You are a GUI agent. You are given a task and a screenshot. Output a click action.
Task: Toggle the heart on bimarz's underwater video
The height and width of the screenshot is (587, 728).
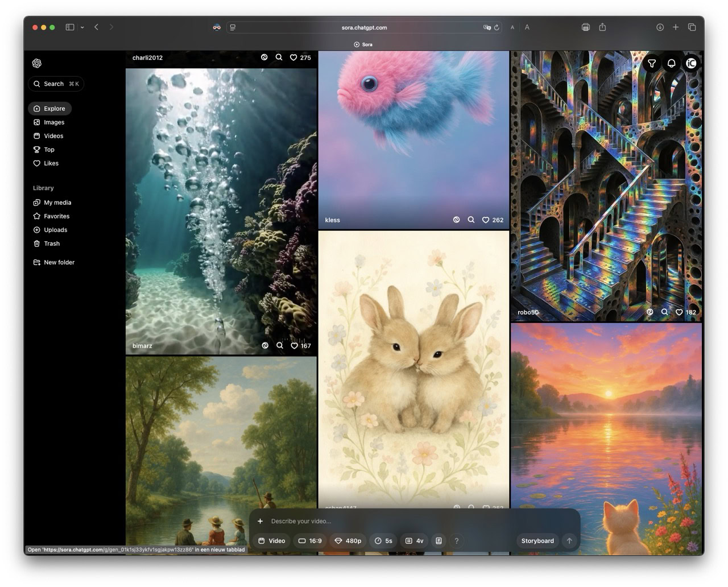pyautogui.click(x=294, y=345)
